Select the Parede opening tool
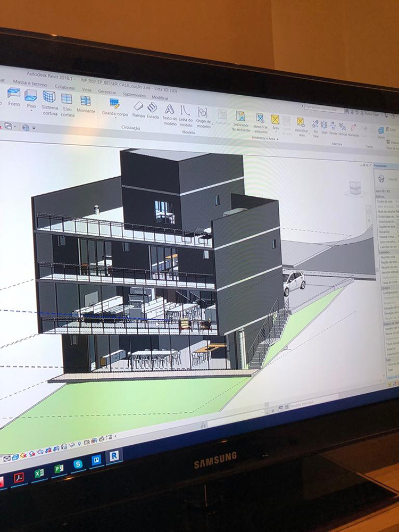The image size is (399, 532). pos(333,128)
